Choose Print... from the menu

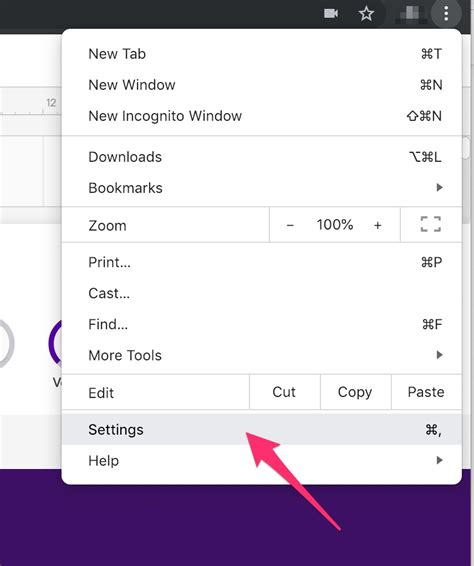tap(262, 262)
